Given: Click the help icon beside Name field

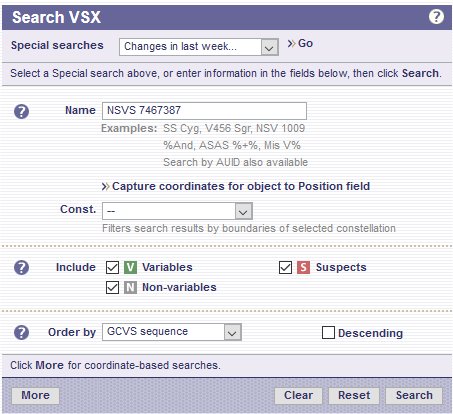Looking at the screenshot, I should 22,111.
